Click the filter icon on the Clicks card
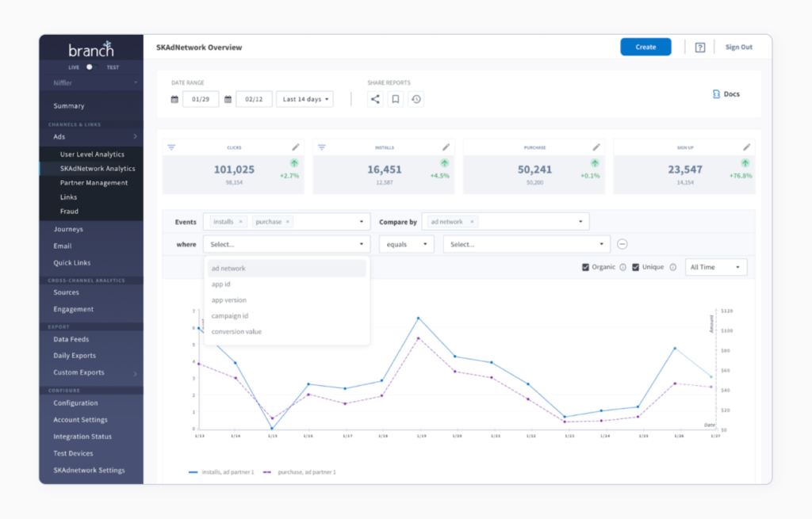 point(173,147)
